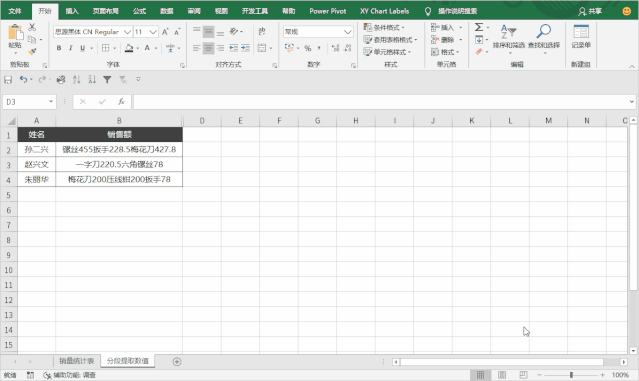Expand the font name dropdown
639x381 pixels.
128,32
